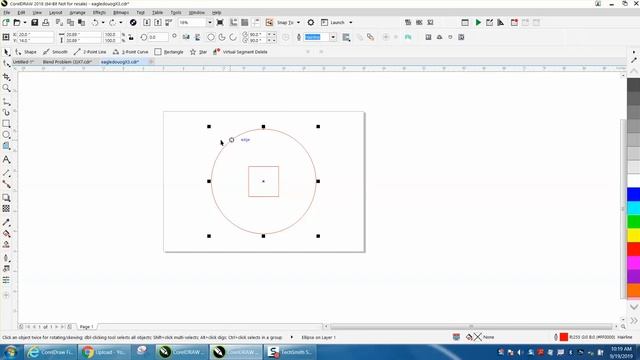Click the Smooth tool button
640x360 pixels.
[x=55, y=52]
